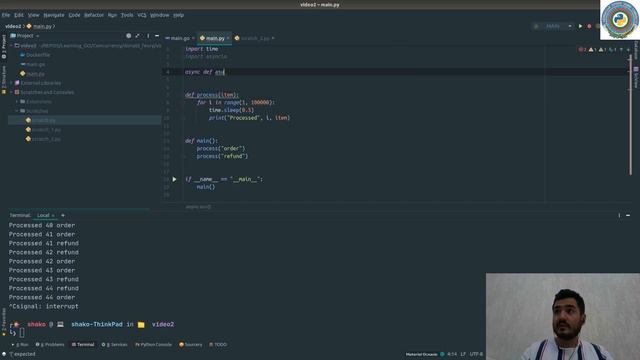Open the Run tool window button
The image size is (640, 360).
pyautogui.click(x=20, y=344)
